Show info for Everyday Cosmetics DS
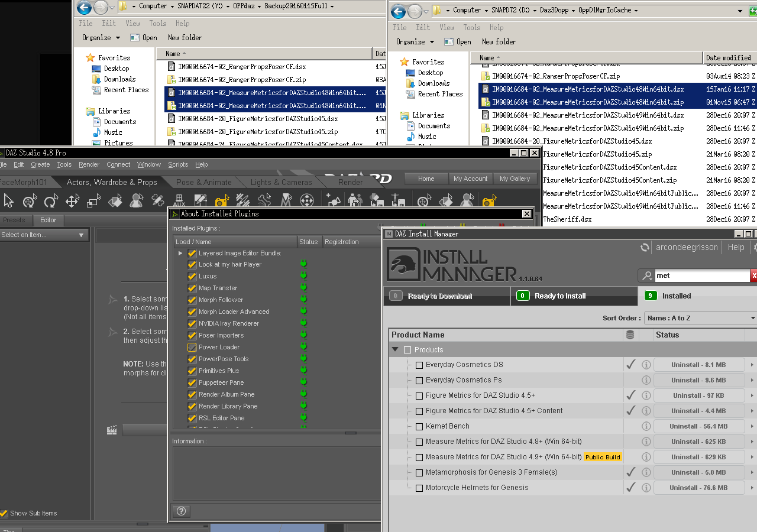 click(646, 365)
